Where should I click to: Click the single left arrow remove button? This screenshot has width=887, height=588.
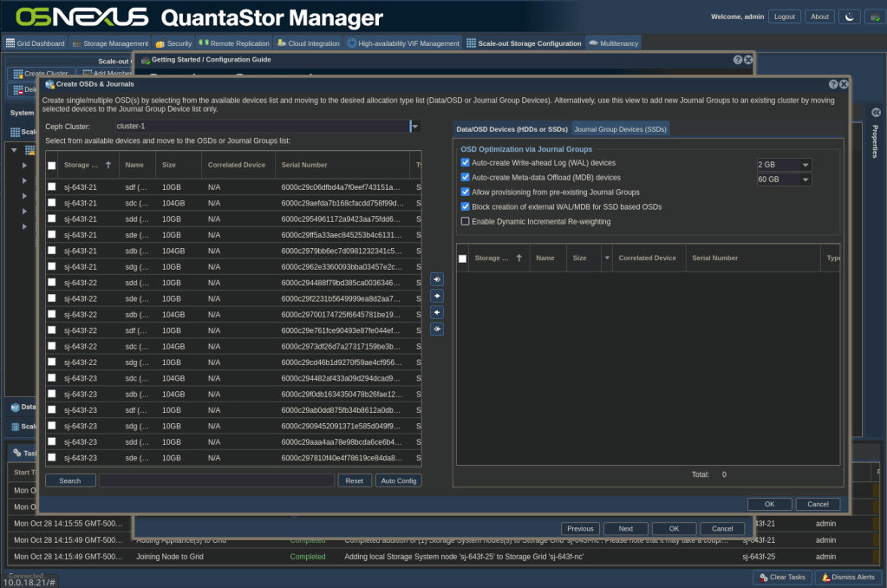[437, 312]
